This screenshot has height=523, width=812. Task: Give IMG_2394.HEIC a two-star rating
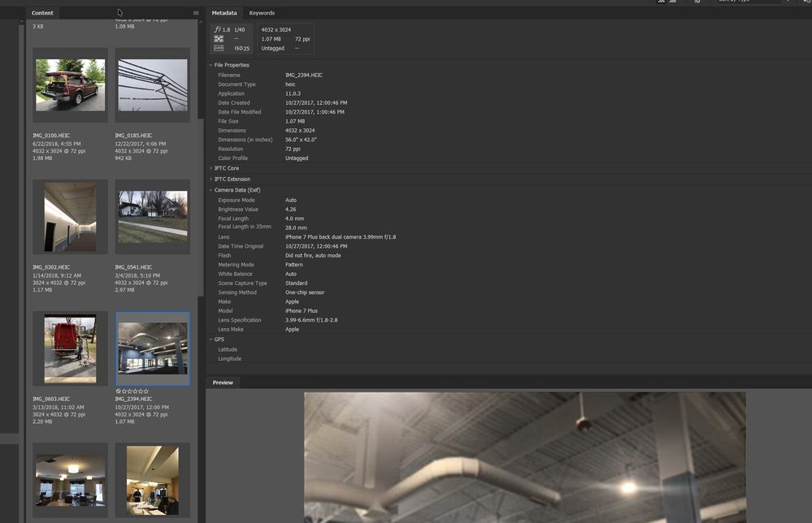point(130,391)
